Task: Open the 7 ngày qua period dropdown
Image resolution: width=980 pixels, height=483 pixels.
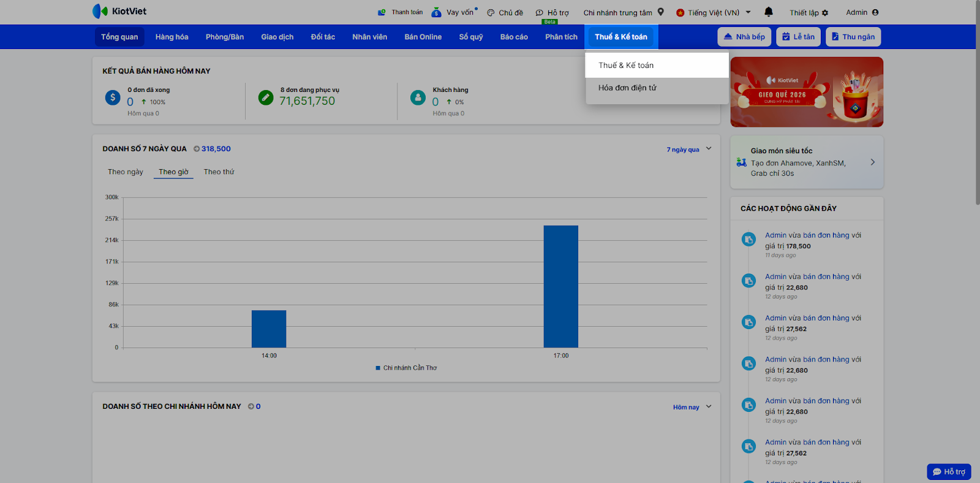Action: [708, 149]
